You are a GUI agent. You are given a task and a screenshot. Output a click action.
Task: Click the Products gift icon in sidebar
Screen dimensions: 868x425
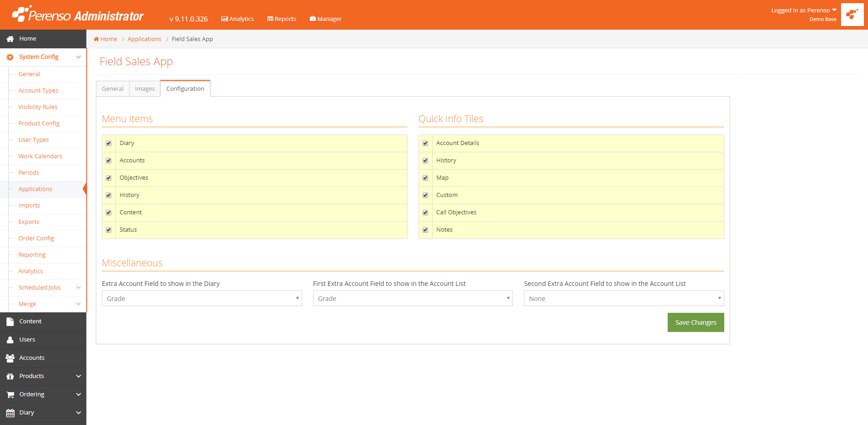point(10,376)
